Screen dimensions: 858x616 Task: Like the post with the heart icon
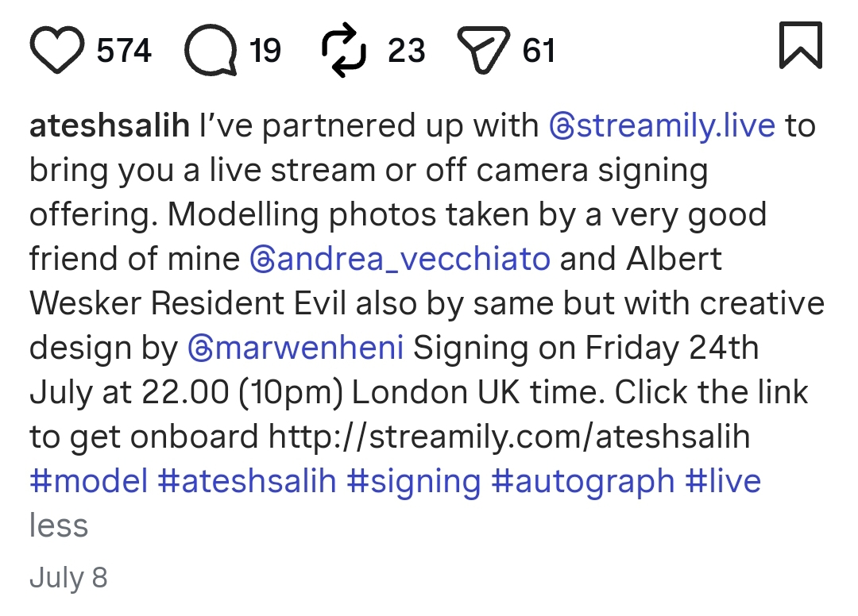(57, 50)
